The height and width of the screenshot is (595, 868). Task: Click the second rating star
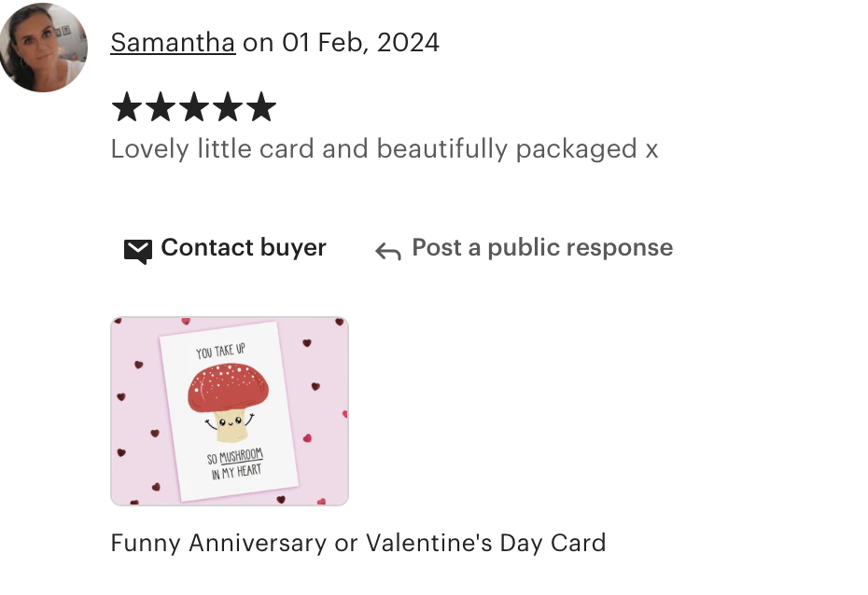pos(161,106)
